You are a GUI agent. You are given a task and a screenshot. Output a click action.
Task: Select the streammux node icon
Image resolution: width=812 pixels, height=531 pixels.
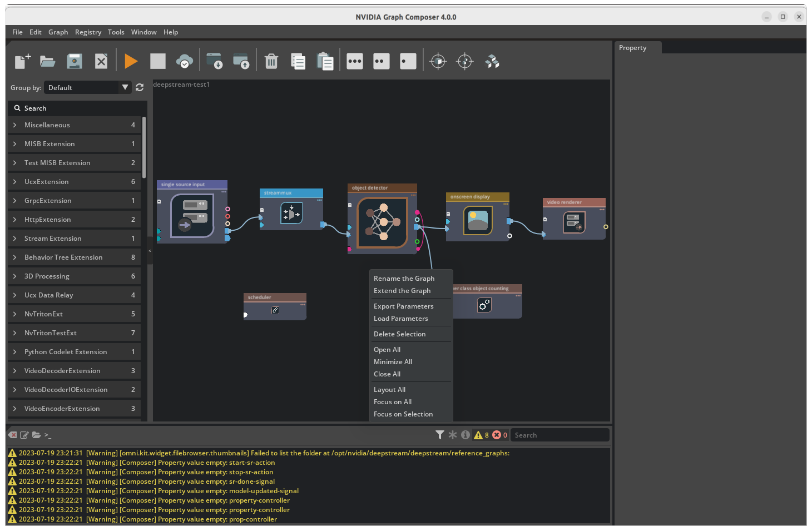(x=291, y=214)
